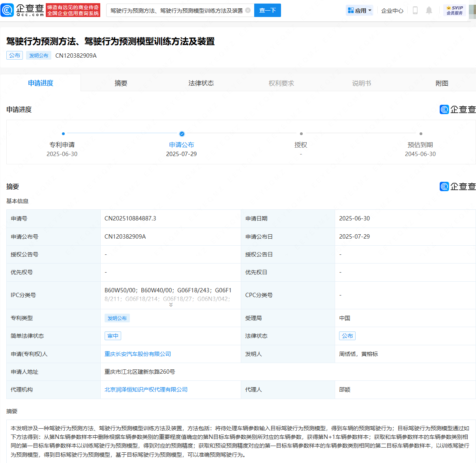Expand the IPC分类号 list
This screenshot has height=463, width=476.
click(x=171, y=305)
